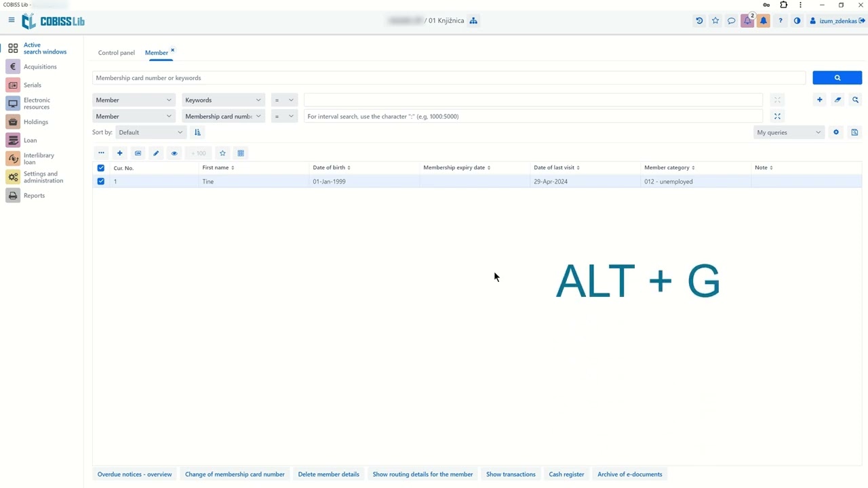Screen dimensions: 868x488
Task: Open Settings and administration
Action: point(43,177)
